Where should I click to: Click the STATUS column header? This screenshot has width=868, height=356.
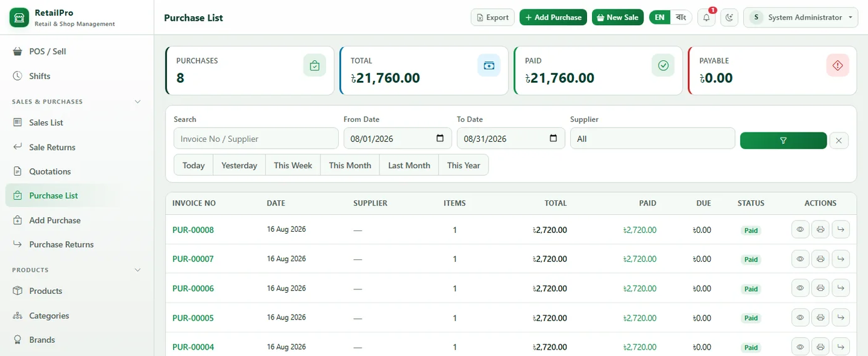[x=751, y=203]
